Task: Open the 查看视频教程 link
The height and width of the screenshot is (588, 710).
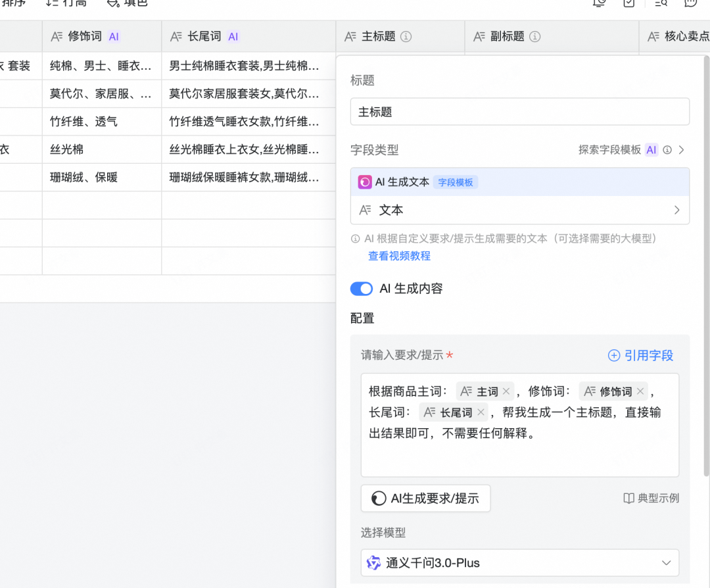Action: [400, 256]
